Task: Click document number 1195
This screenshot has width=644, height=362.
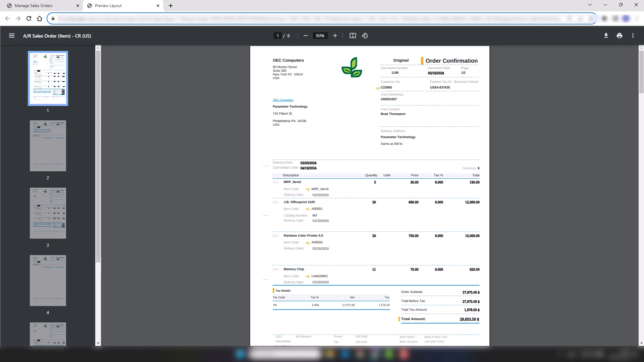Action: tap(395, 73)
